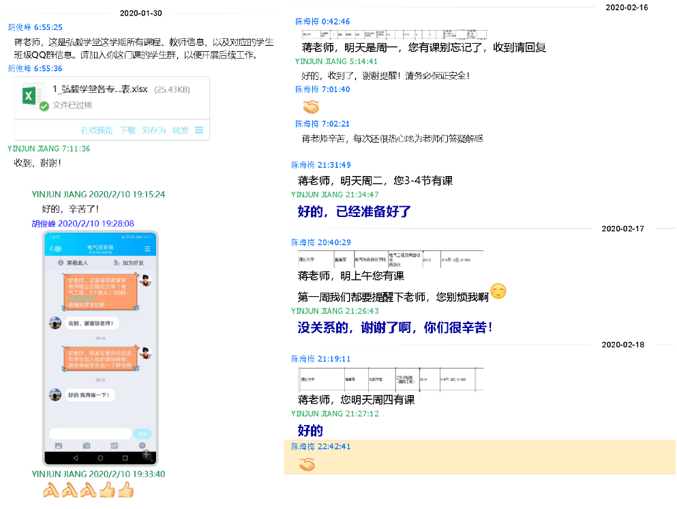
Task: Open the file's more-options menu icon
Action: (x=200, y=130)
